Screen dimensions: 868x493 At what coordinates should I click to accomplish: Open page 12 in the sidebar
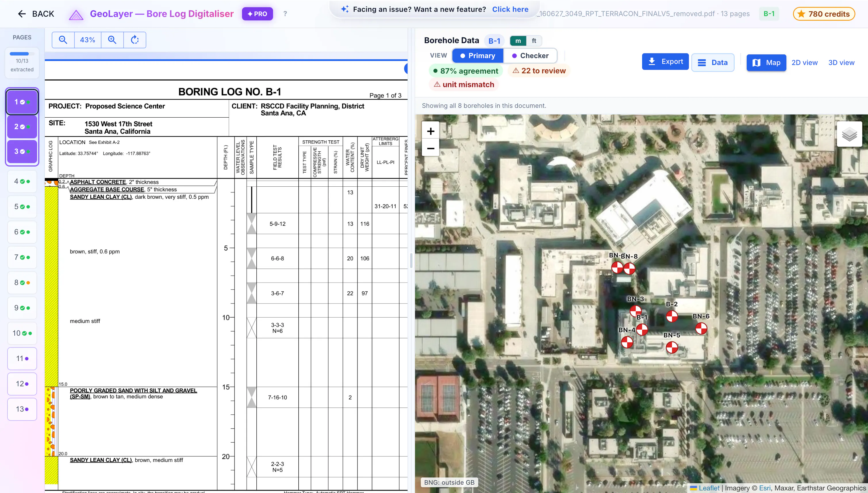22,384
